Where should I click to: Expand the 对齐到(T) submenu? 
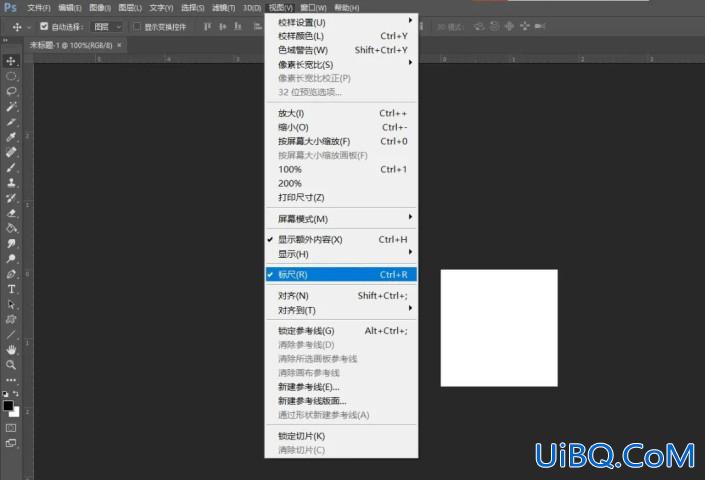(x=341, y=310)
